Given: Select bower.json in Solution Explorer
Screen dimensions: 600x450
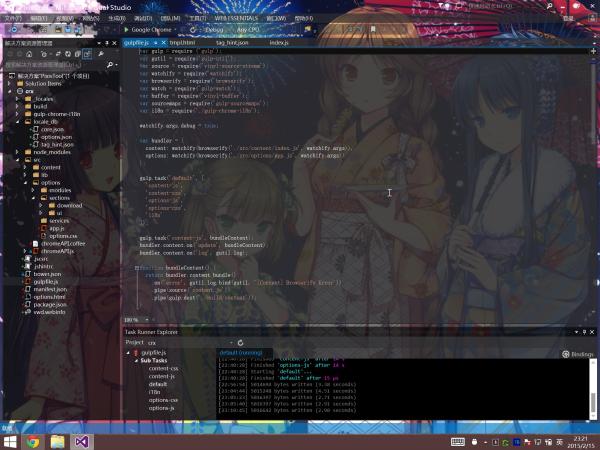Looking at the screenshot, I should click(47, 274).
